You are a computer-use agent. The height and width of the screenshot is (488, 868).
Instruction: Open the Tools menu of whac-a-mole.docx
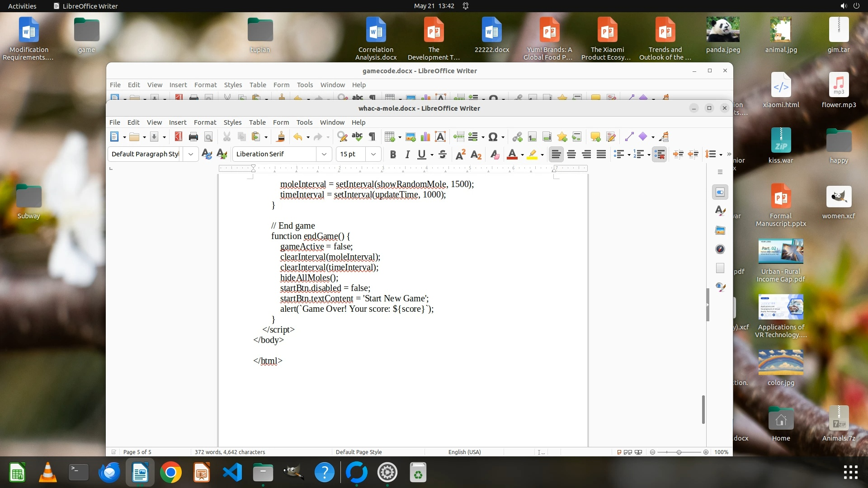click(304, 122)
